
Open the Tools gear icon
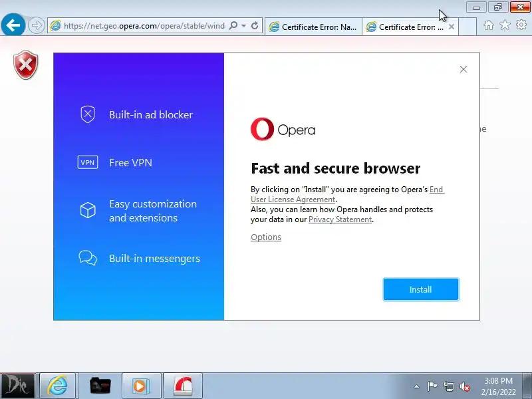(521, 25)
